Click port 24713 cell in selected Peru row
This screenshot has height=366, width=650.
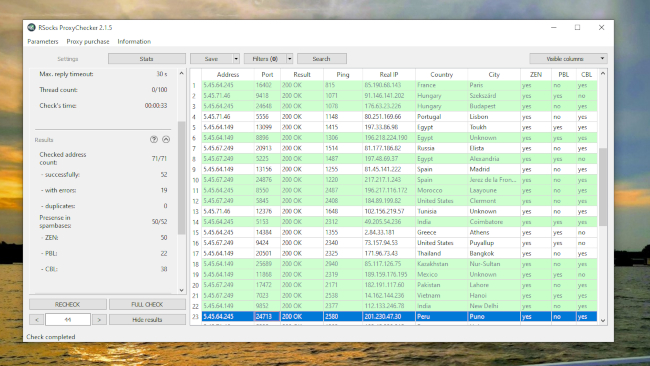coord(267,317)
